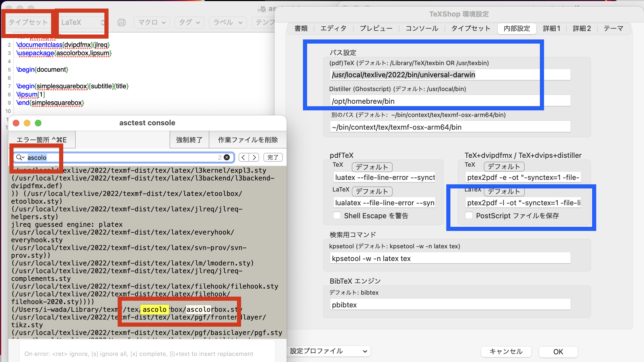Screen dimensions: 644x362
Task: Switch to the テーマ tab
Action: (613, 28)
